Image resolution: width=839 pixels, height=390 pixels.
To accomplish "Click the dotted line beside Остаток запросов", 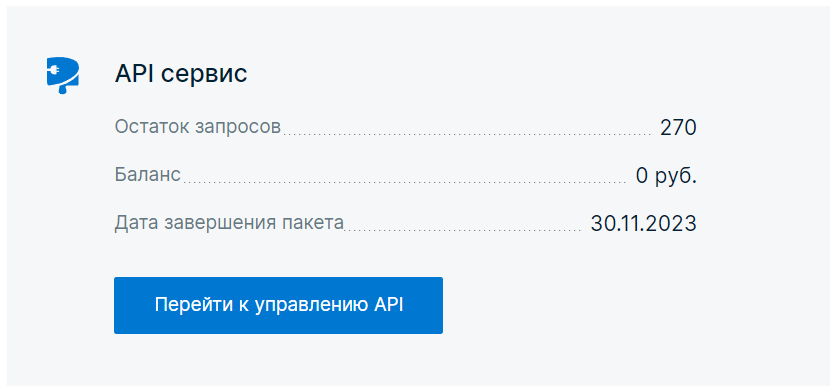I will tap(467, 134).
